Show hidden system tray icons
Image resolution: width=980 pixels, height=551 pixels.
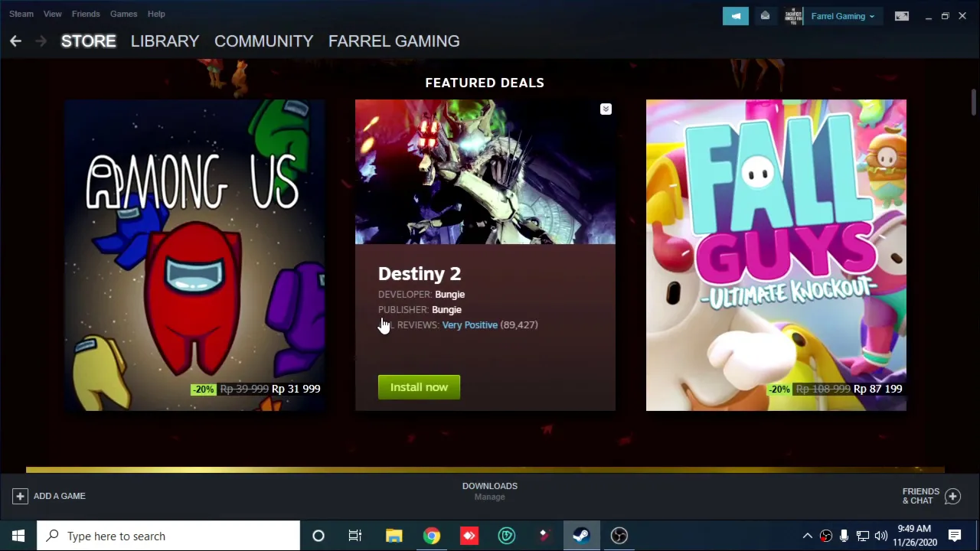coord(807,536)
